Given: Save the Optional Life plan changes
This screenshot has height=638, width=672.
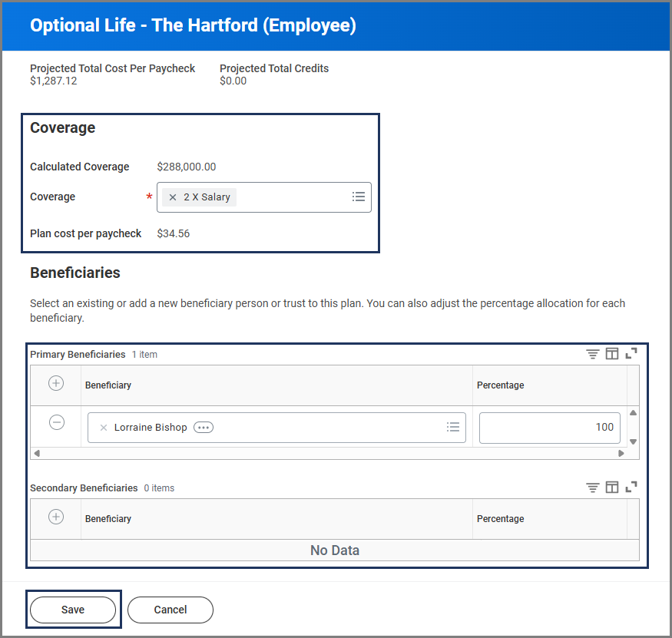Looking at the screenshot, I should click(73, 610).
